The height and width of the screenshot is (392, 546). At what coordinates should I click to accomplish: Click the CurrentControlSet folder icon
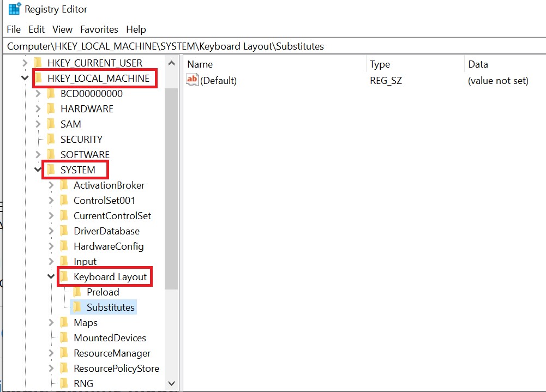coord(64,215)
